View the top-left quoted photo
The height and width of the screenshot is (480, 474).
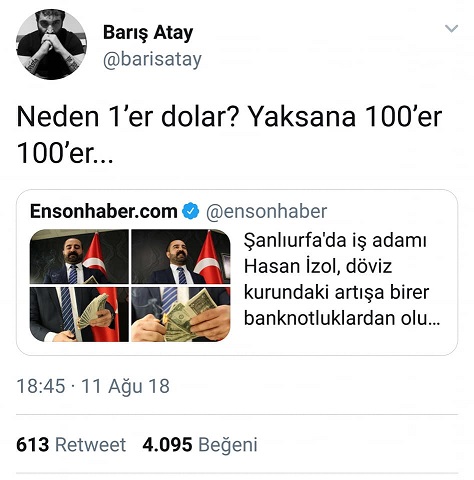[x=79, y=257]
